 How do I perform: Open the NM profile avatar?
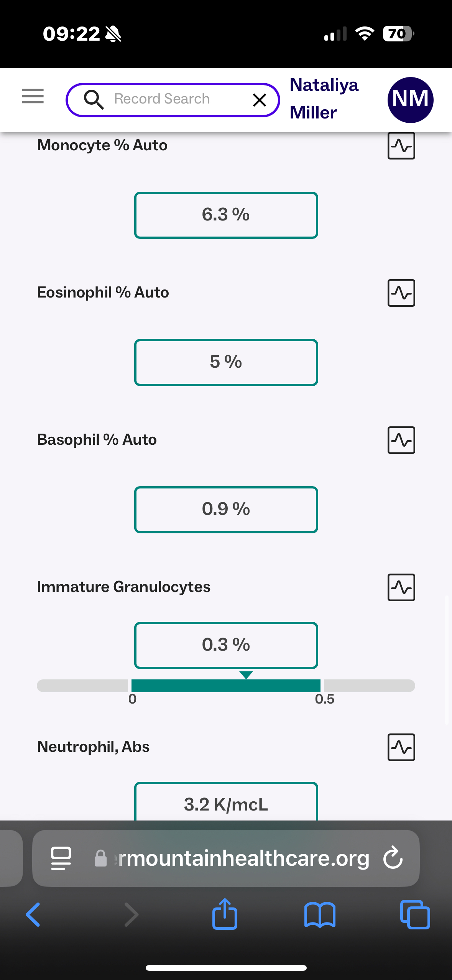point(410,100)
